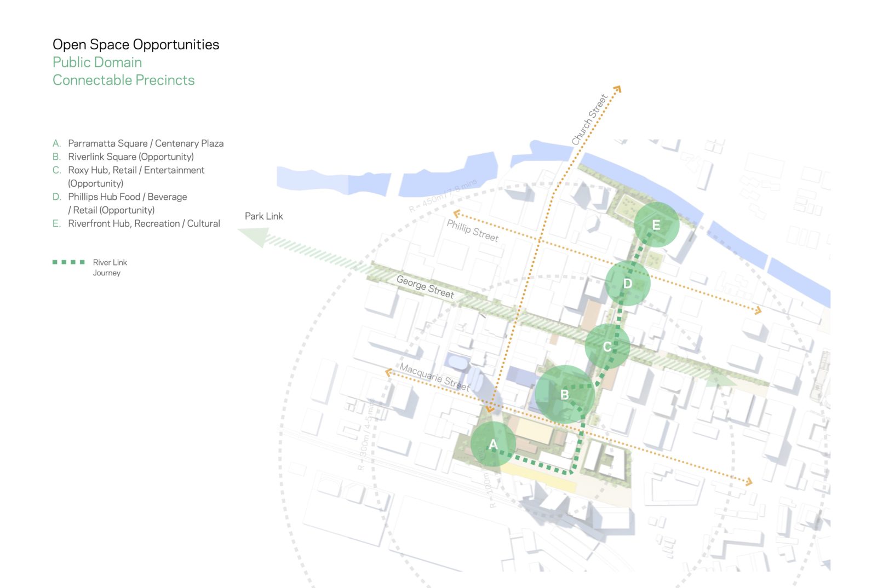Click the green Park Link arrow
This screenshot has width=883, height=588.
click(x=254, y=237)
